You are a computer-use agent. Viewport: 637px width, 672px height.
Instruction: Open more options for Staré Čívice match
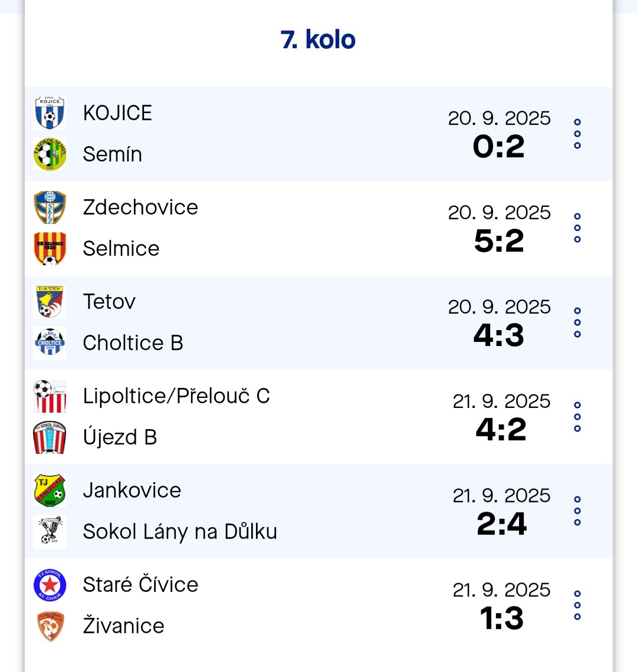(x=577, y=605)
